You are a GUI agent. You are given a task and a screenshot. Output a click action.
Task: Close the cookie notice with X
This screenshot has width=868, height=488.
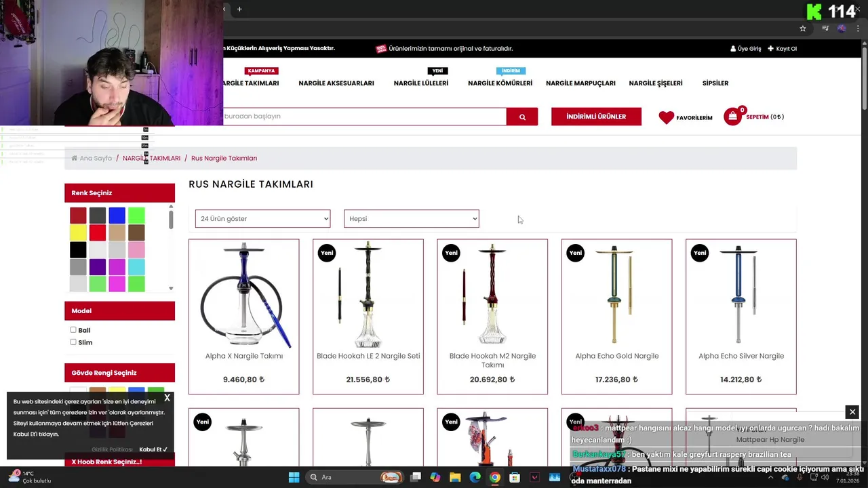pos(167,398)
